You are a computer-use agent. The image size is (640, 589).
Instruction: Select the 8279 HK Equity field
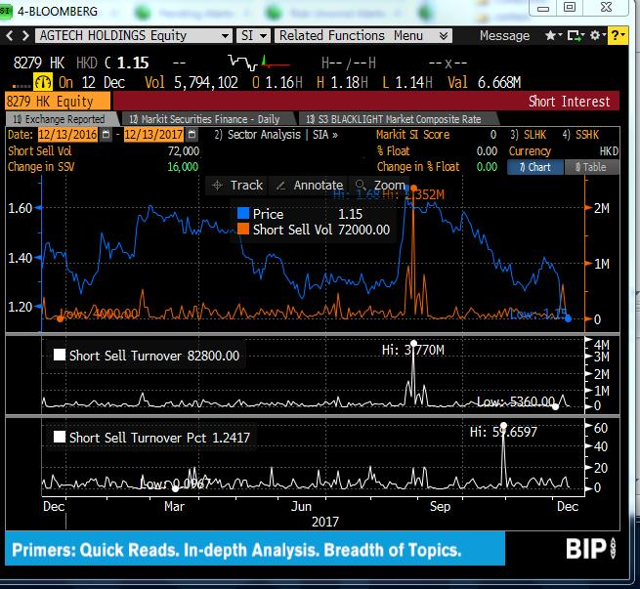58,101
